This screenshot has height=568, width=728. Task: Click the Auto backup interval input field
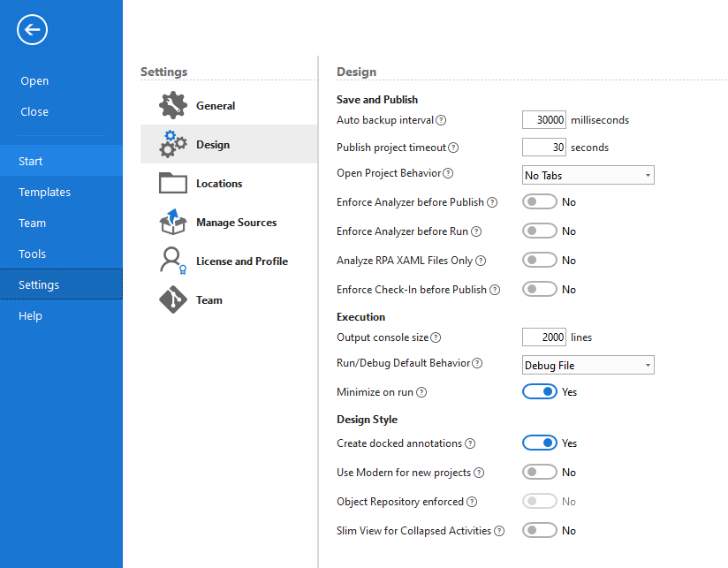(543, 120)
